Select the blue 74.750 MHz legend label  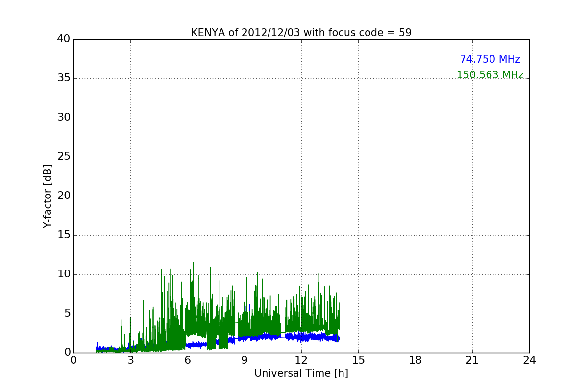coord(490,59)
